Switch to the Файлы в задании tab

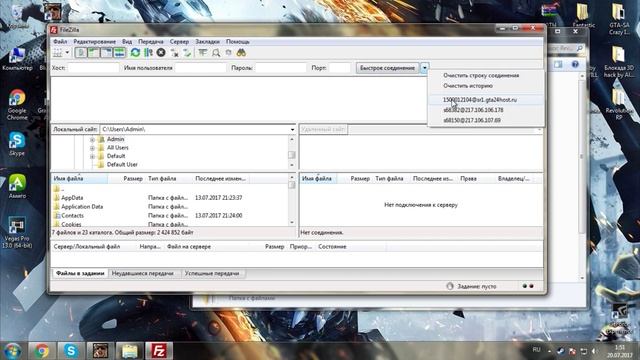tap(80, 273)
